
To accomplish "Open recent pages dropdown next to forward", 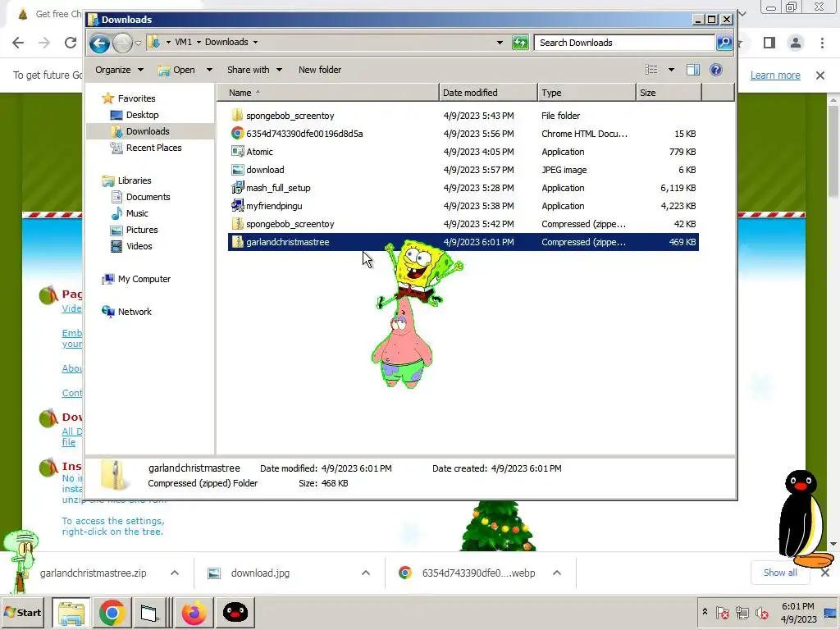I will click(138, 43).
